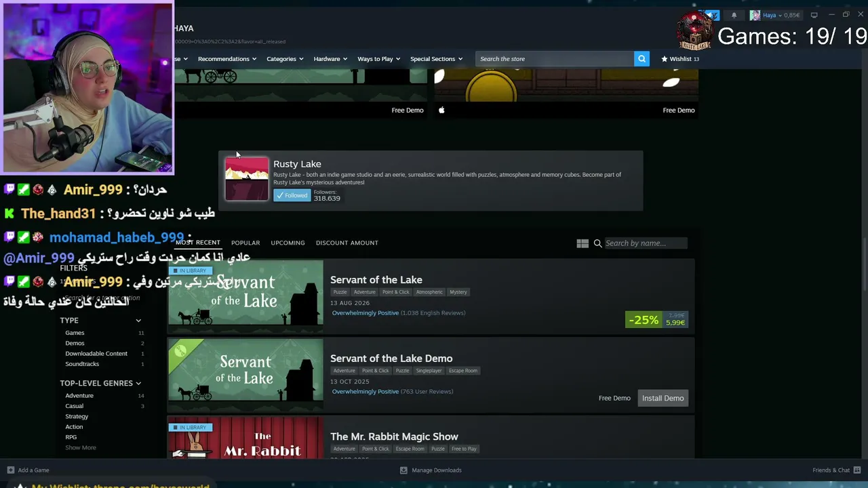Viewport: 868px width, 488px height.
Task: Switch to Big Picture mode monitor icon
Action: (814, 15)
